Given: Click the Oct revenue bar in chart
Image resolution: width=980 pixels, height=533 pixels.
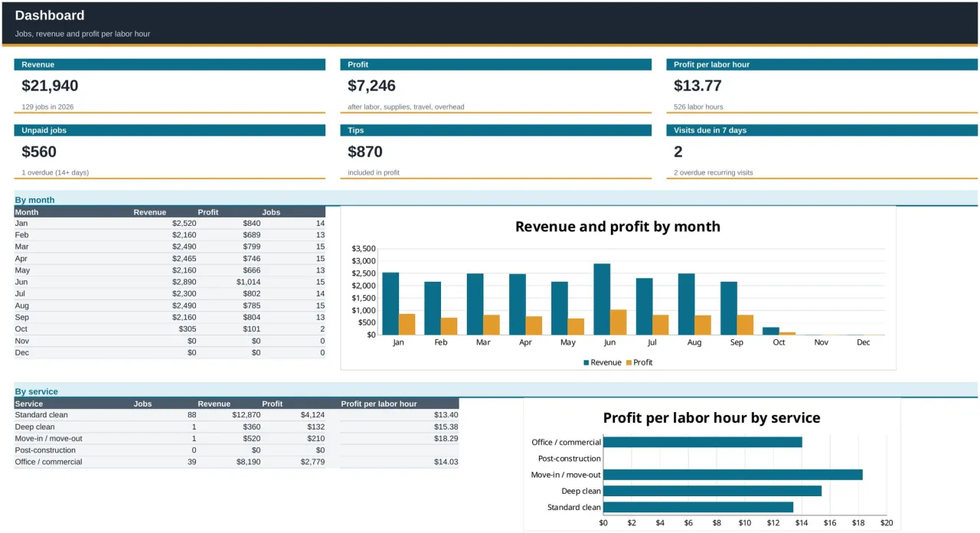Looking at the screenshot, I should [x=771, y=331].
